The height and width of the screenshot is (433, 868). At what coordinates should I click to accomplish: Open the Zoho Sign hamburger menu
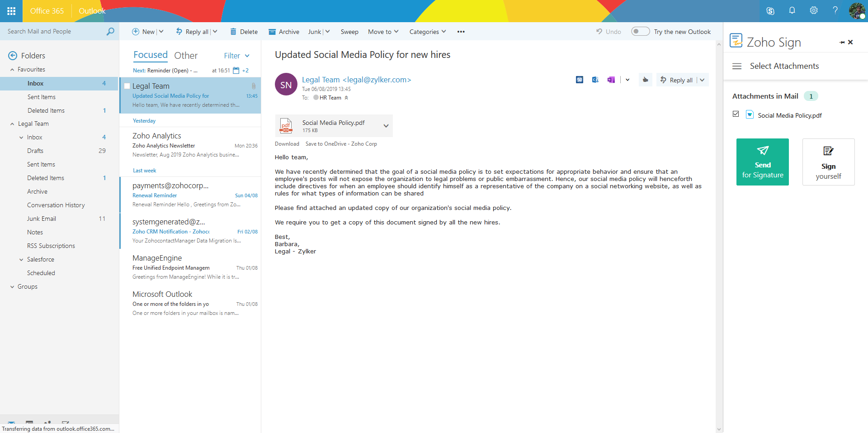coord(737,66)
